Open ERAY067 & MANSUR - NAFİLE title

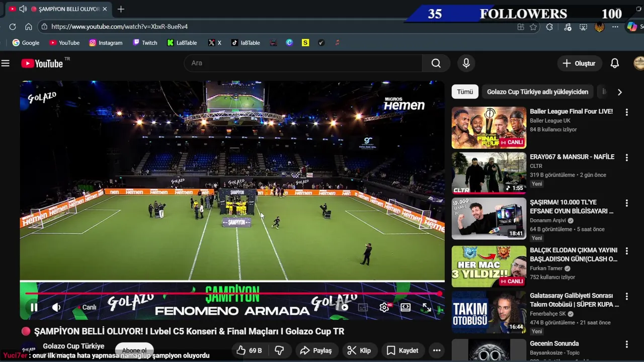point(572,157)
